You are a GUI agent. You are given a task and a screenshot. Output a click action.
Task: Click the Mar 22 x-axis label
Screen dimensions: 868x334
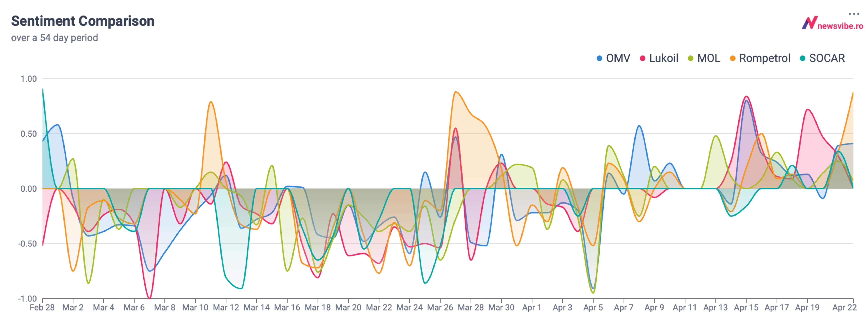pos(379,308)
